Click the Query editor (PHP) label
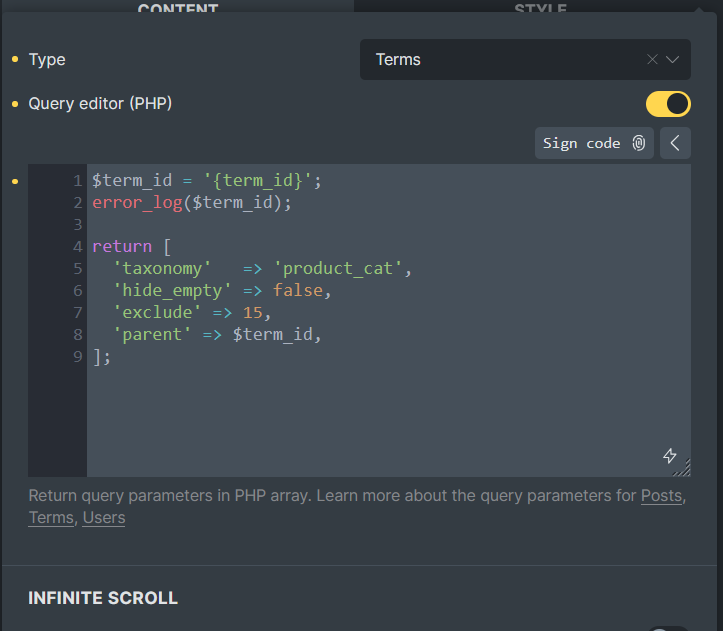The width and height of the screenshot is (723, 631). [x=100, y=104]
